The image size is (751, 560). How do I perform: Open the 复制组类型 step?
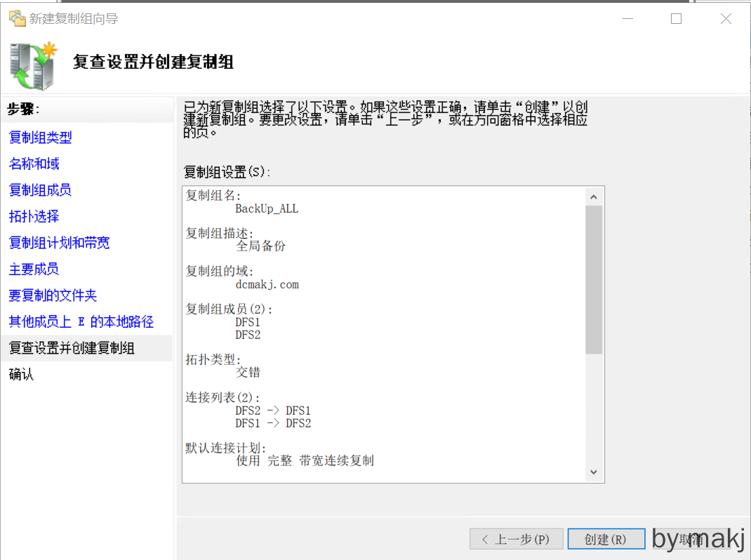40,138
